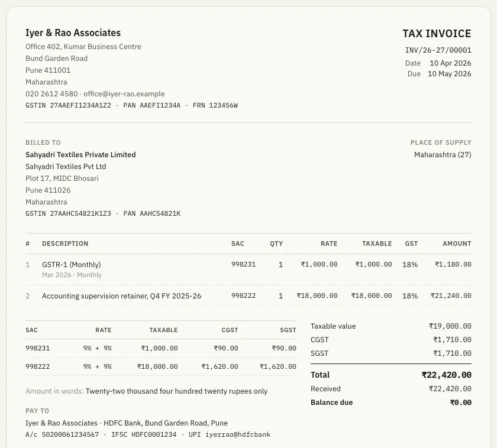Select the 'TAX INVOICE' title
The height and width of the screenshot is (448, 497).
437,34
